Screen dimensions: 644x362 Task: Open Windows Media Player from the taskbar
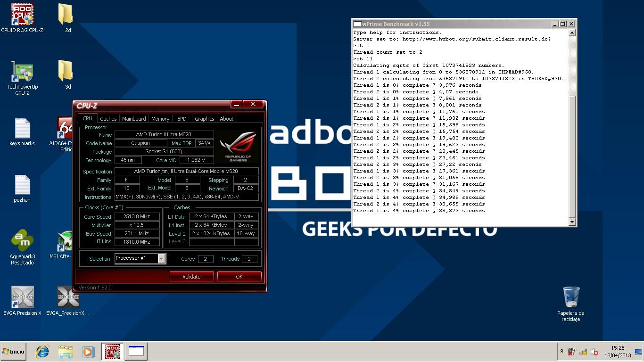coord(88,352)
